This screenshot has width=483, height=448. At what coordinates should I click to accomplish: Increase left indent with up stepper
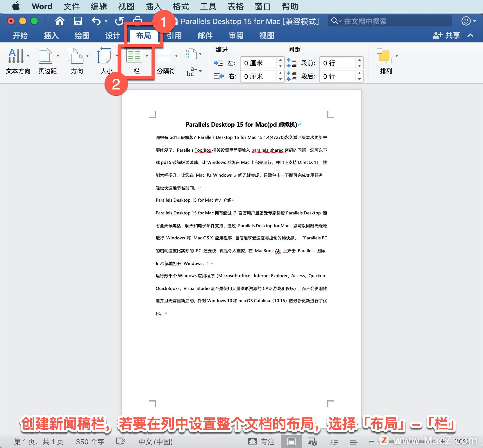(x=280, y=60)
